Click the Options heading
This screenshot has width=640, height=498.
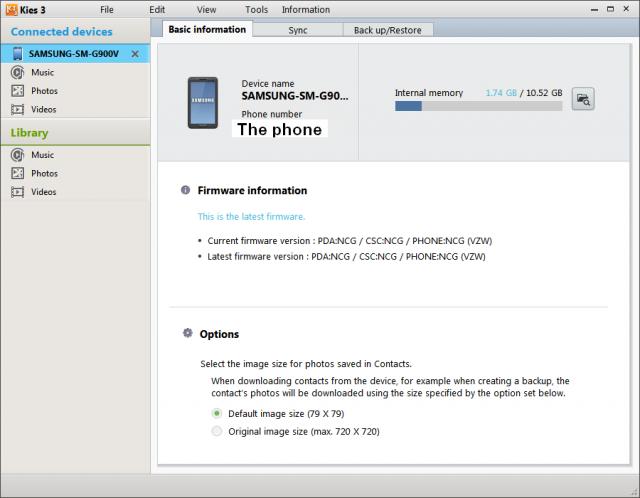219,334
